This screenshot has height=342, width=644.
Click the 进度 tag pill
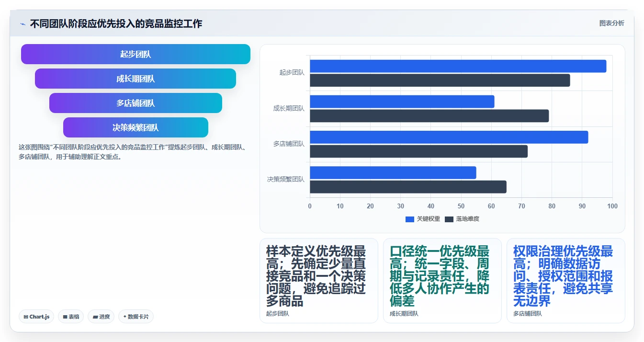pyautogui.click(x=101, y=317)
